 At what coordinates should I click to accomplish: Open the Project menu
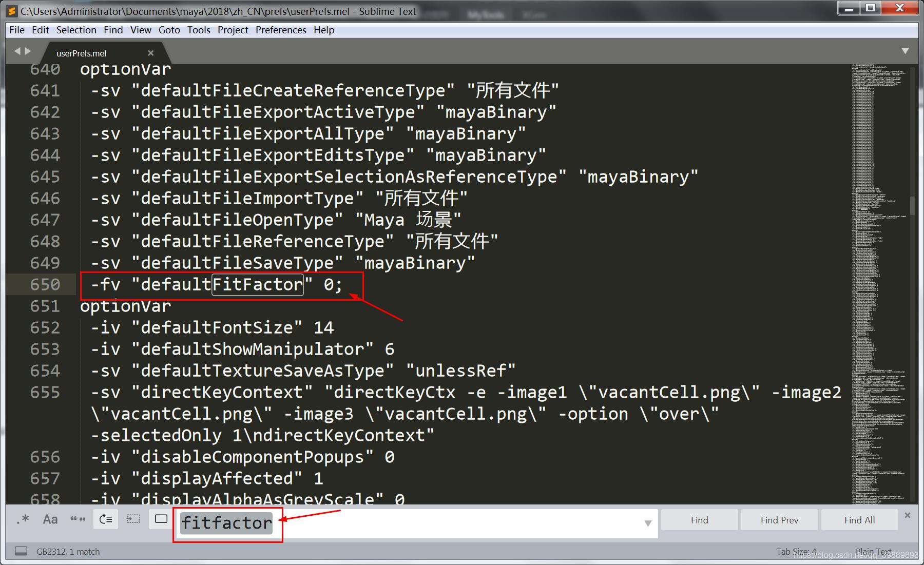233,30
